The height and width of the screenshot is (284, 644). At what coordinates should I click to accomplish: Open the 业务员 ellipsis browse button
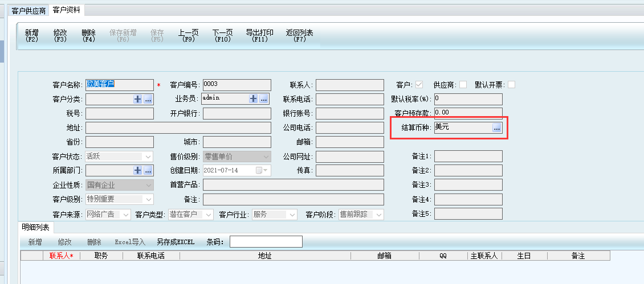coord(264,99)
